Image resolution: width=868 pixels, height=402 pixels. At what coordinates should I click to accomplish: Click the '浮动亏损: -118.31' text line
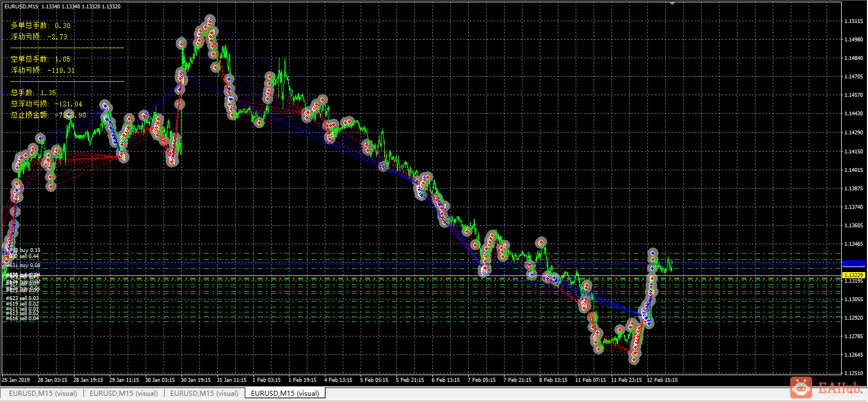tap(43, 70)
